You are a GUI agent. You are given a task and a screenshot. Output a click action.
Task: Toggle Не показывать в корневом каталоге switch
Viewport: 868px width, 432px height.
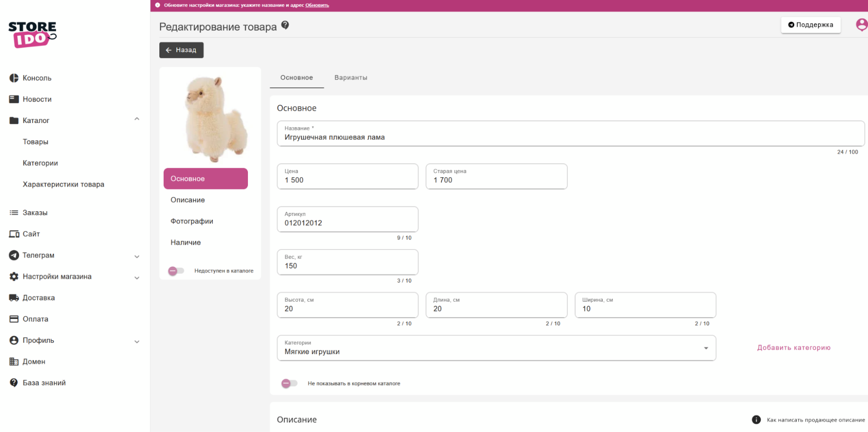[x=289, y=383]
